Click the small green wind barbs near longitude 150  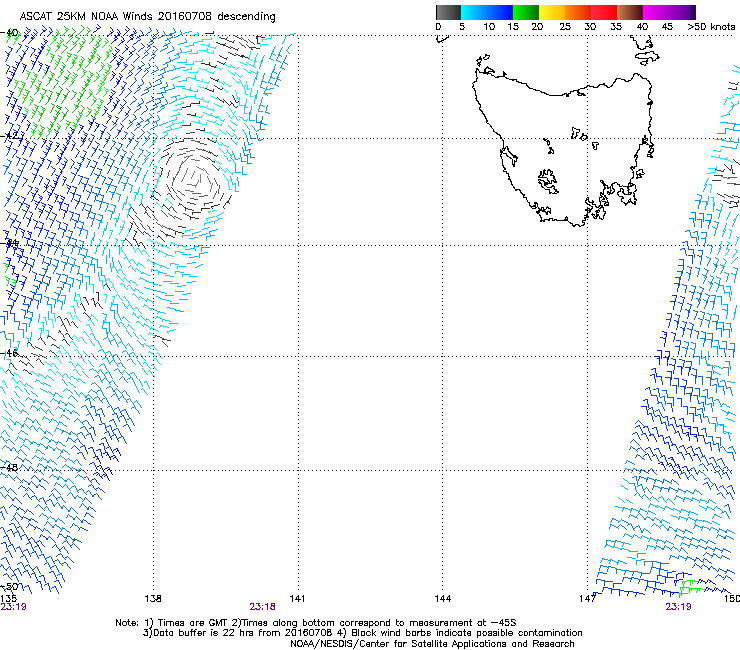click(x=691, y=588)
